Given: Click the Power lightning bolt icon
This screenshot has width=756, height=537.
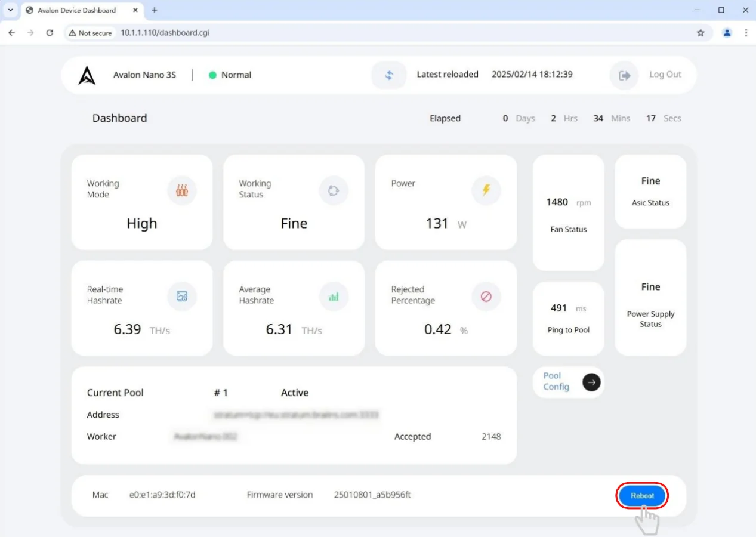Looking at the screenshot, I should pyautogui.click(x=486, y=190).
